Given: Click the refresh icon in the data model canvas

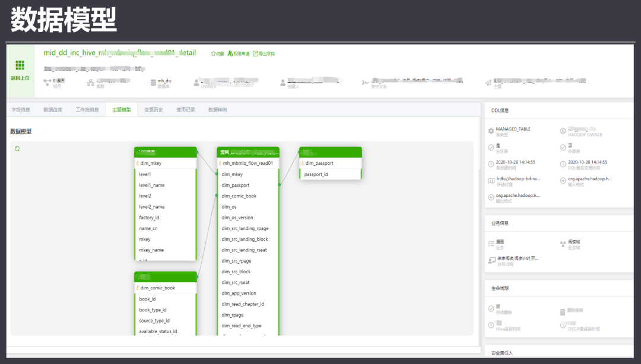Looking at the screenshot, I should pyautogui.click(x=17, y=149).
